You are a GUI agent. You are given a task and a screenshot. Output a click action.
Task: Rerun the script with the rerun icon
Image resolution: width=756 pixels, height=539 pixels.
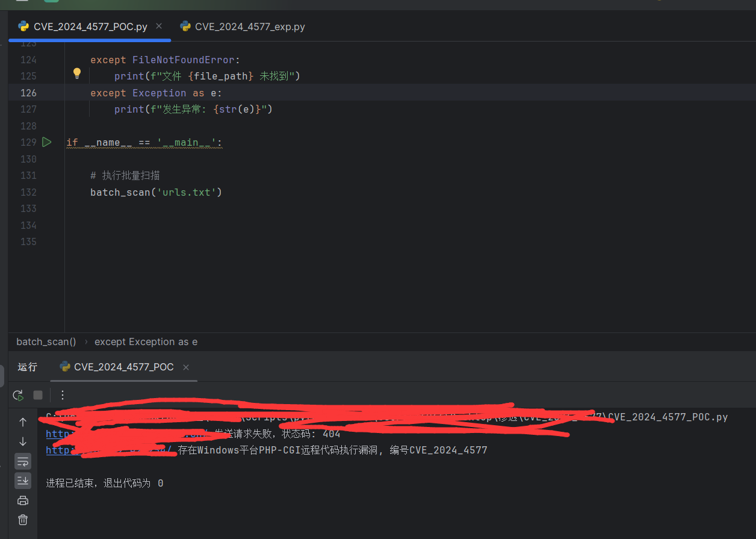18,395
